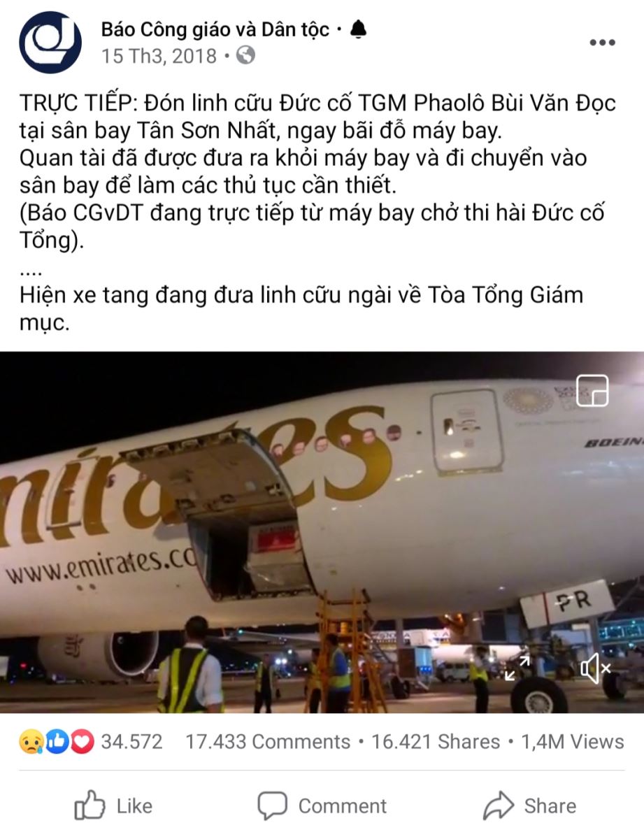Open the Báo Công giáo và Dân tộc page name
644x839 pixels.
coord(215,29)
